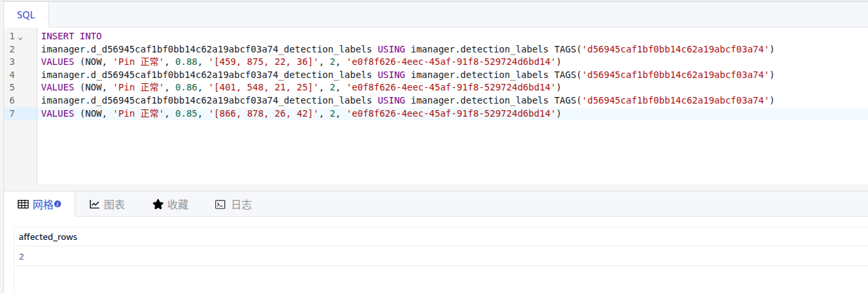Image resolution: width=868 pixels, height=293 pixels.
Task: Click line number 7 in the gutter
Action: [x=12, y=113]
